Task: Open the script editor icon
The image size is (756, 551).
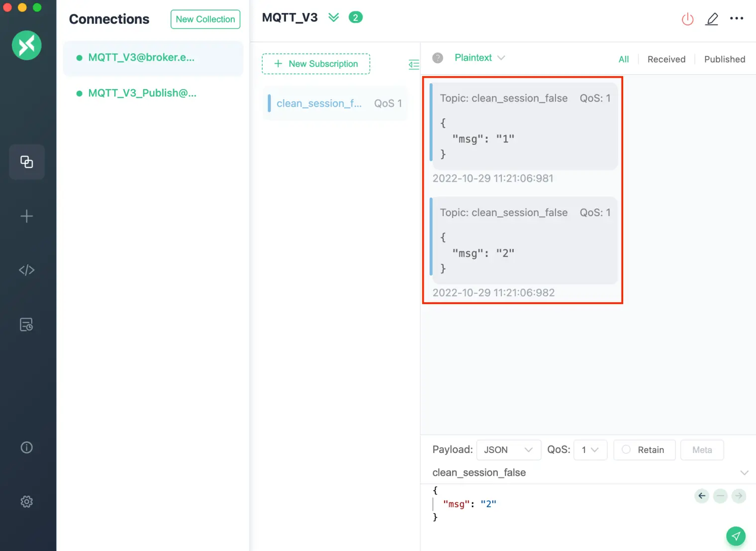Action: click(26, 270)
